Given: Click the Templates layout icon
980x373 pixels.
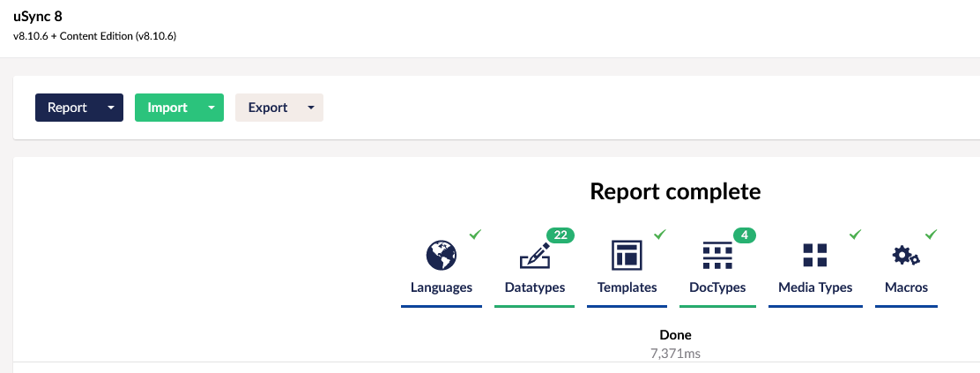Looking at the screenshot, I should point(627,256).
